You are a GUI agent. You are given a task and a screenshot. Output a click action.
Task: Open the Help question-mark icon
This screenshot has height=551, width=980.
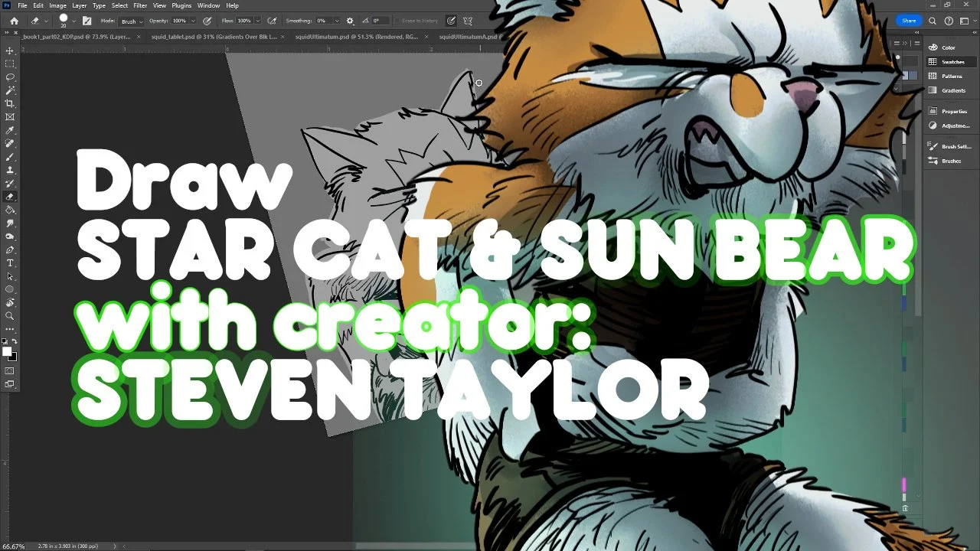(x=949, y=21)
